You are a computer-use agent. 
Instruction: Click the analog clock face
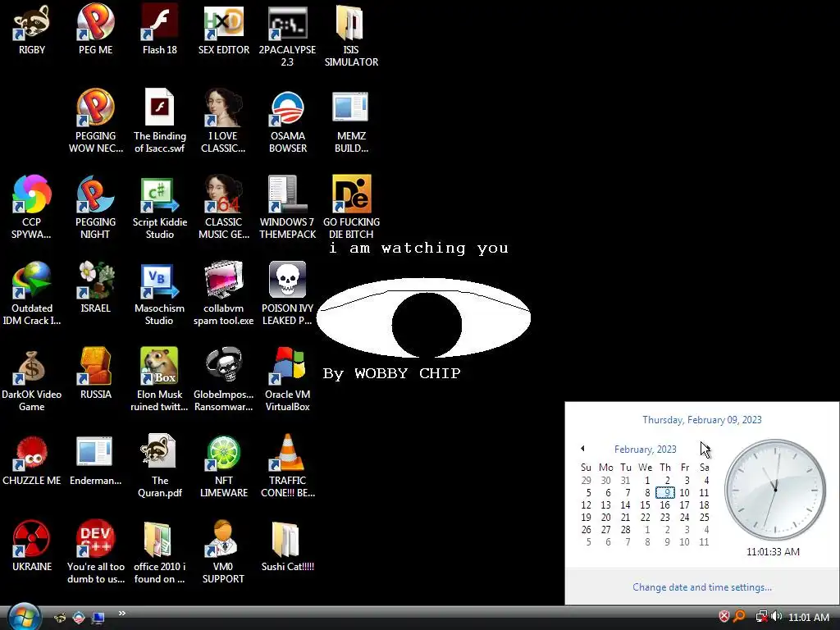pos(775,490)
